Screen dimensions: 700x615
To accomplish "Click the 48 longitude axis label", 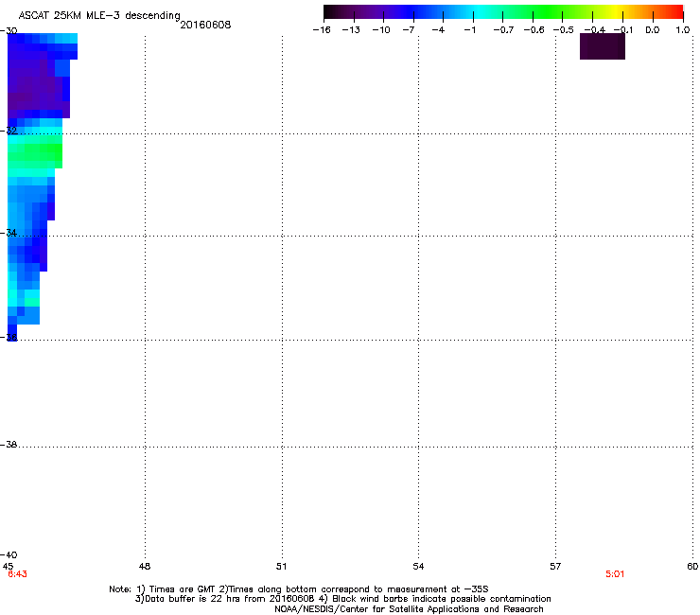I will coord(145,567).
